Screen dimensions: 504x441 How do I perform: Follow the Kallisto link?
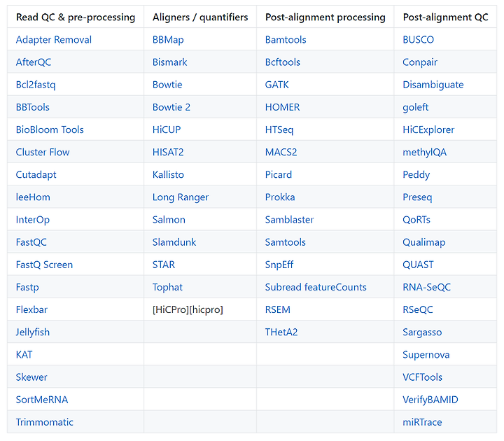point(168,174)
